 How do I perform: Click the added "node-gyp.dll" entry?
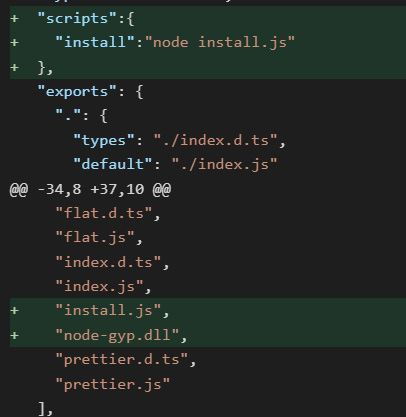[x=208, y=335]
